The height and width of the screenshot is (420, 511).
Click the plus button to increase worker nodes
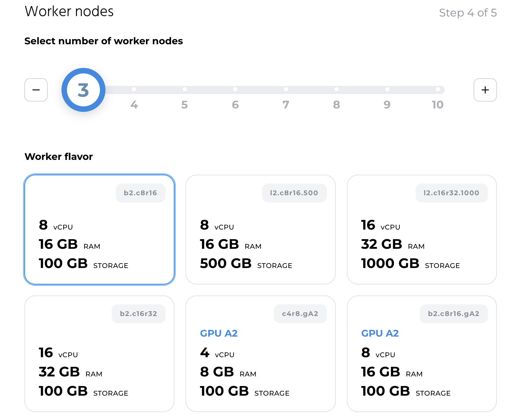(485, 90)
